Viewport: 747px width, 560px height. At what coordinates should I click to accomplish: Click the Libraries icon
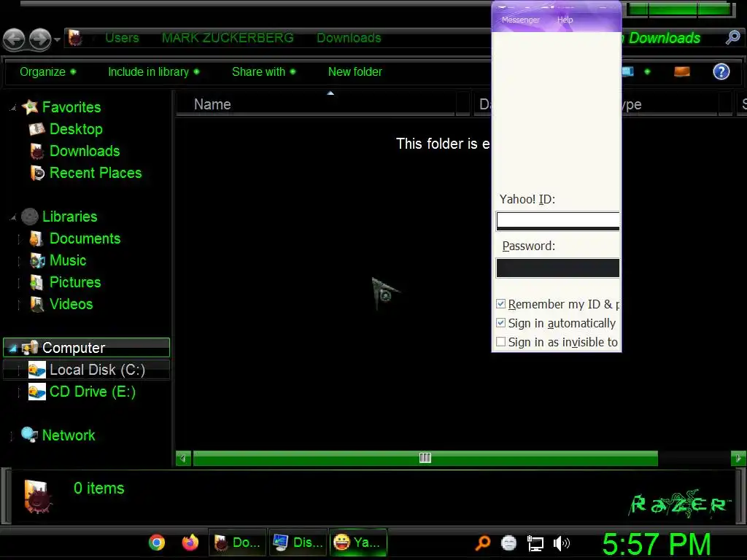(29, 217)
